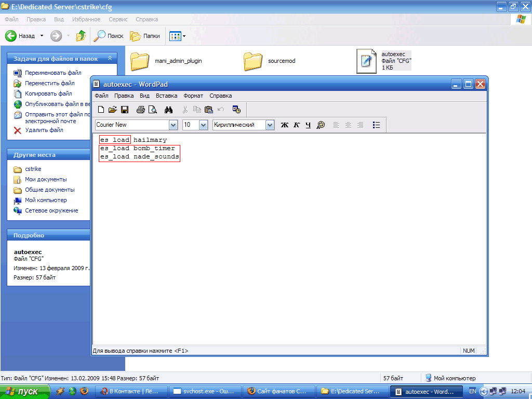The width and height of the screenshot is (532, 399).
Task: Click the New document icon in WordPad
Action: pos(101,109)
